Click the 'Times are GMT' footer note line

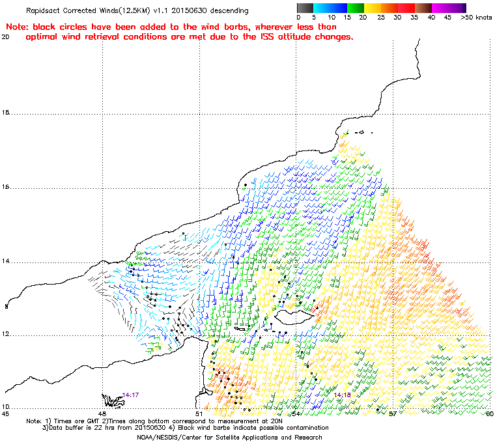(154, 421)
